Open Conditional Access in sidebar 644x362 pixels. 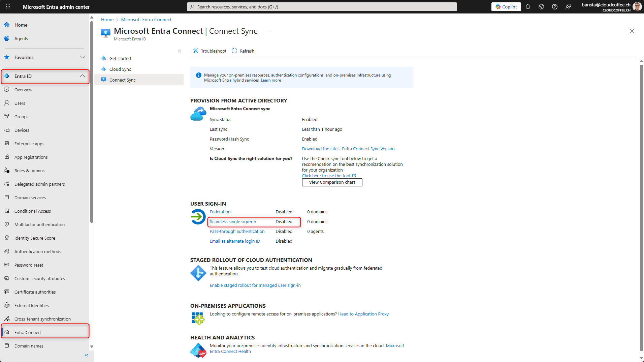click(x=33, y=211)
